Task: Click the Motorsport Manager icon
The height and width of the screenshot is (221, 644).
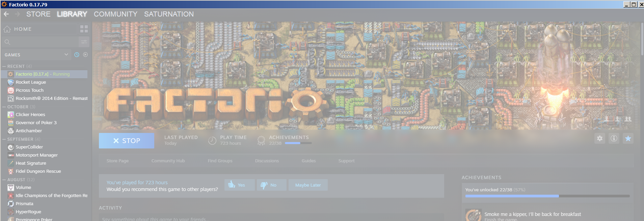Action: [x=11, y=155]
